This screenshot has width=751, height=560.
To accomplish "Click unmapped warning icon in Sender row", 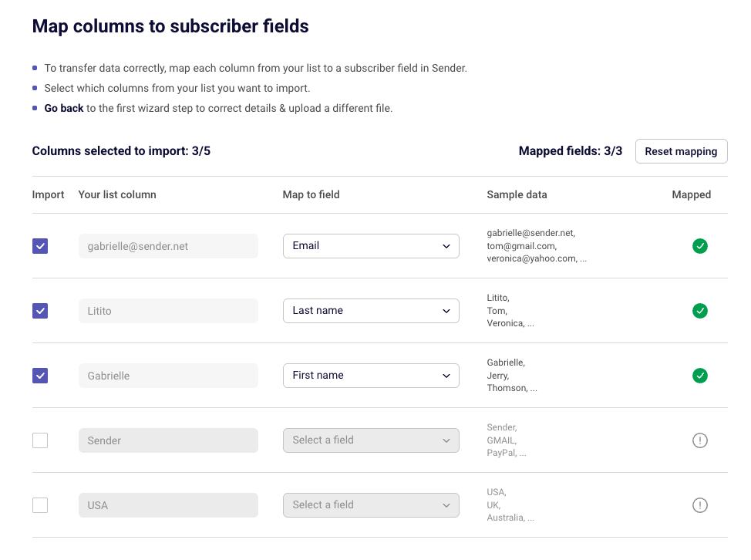I will point(700,440).
